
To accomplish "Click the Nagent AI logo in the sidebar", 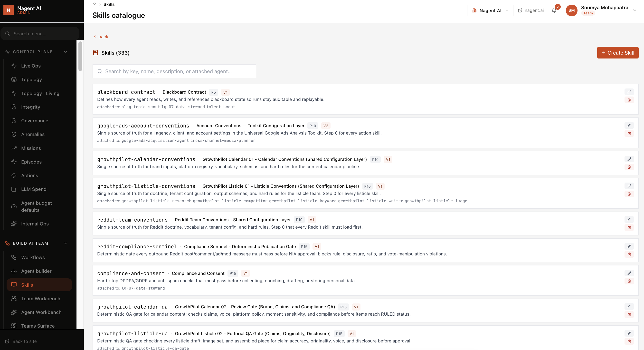I will (9, 10).
